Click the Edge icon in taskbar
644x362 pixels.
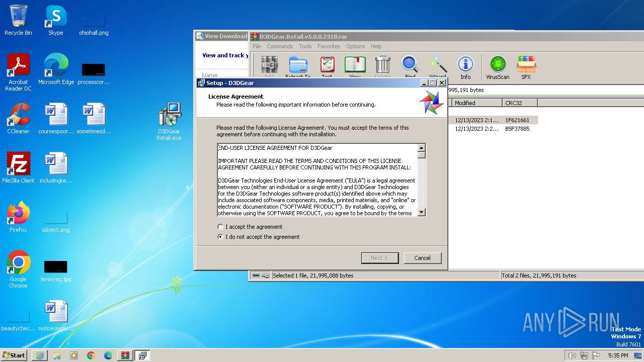pyautogui.click(x=108, y=355)
